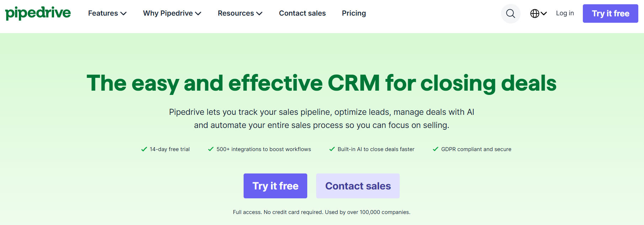
Task: Expand the Why Pipedrive dropdown chevron
Action: [198, 14]
